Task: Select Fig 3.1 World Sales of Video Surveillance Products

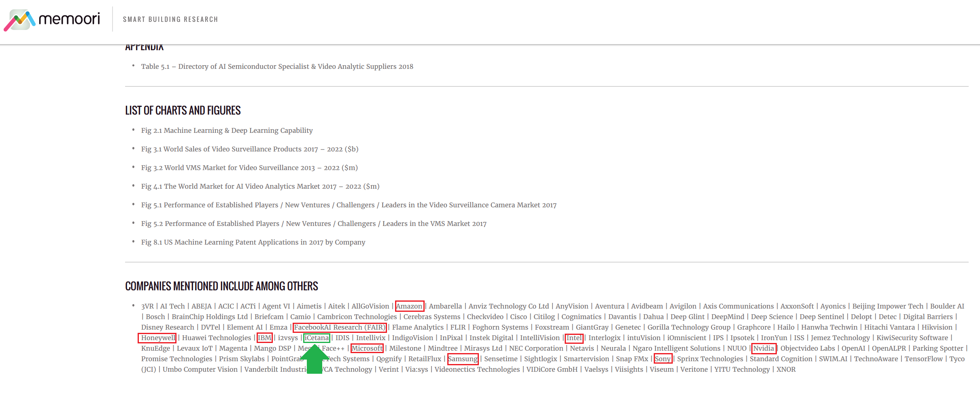Action: coord(250,149)
